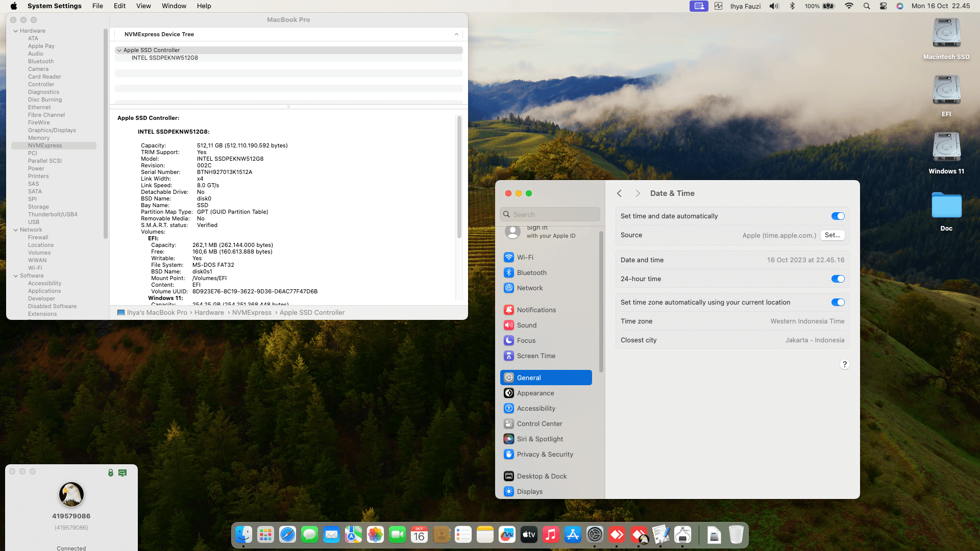Open the View menu
Image resolution: width=980 pixels, height=551 pixels.
[x=143, y=6]
